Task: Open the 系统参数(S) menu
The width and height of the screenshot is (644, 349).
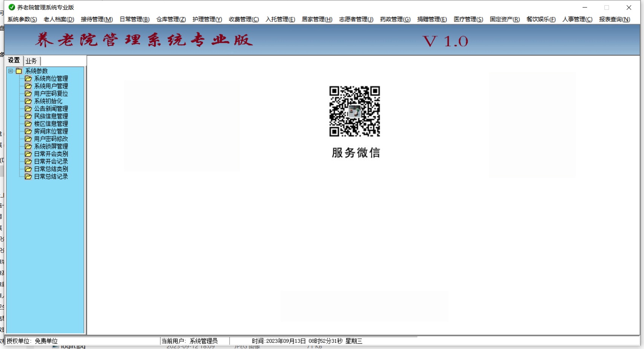Action: (x=22, y=19)
